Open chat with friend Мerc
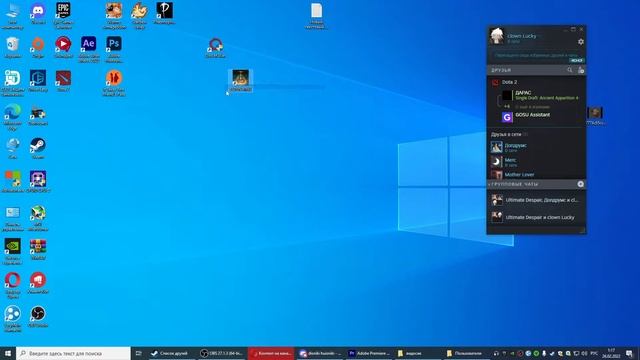The image size is (640, 360). [536, 162]
